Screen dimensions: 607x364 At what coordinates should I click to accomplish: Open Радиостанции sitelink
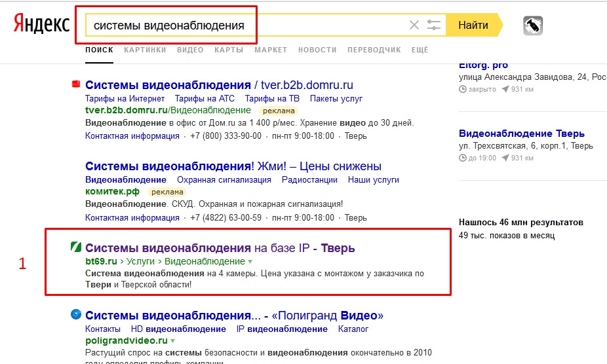pos(309,180)
